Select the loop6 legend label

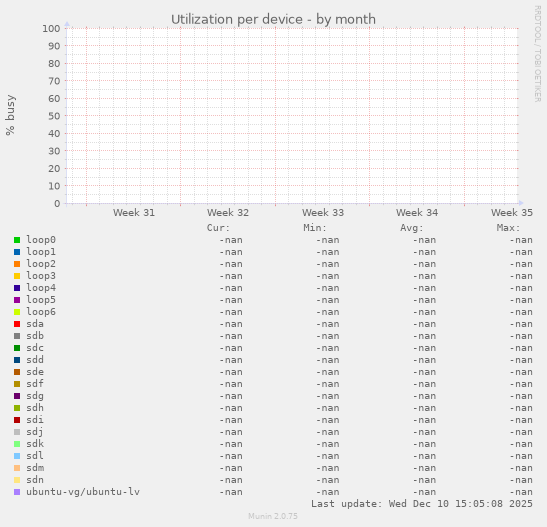point(41,312)
